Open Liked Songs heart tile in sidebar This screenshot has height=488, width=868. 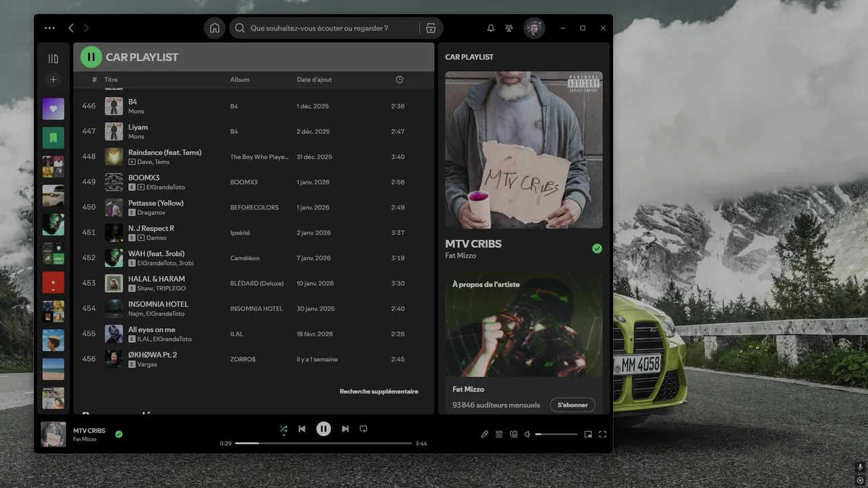(x=54, y=109)
